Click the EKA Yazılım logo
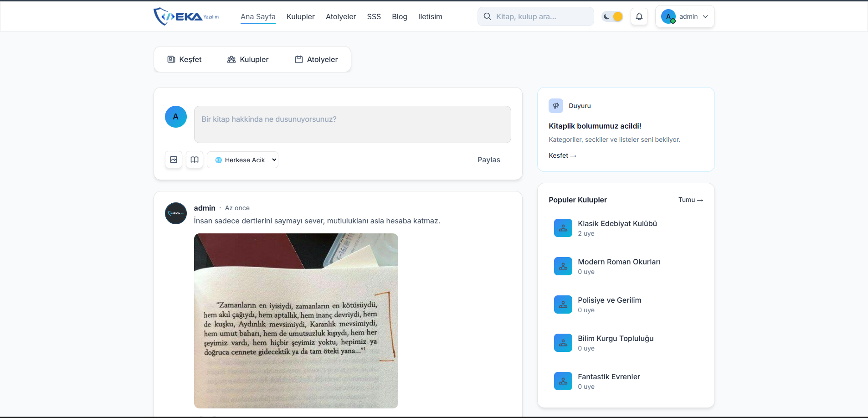The width and height of the screenshot is (868, 418). point(186,16)
